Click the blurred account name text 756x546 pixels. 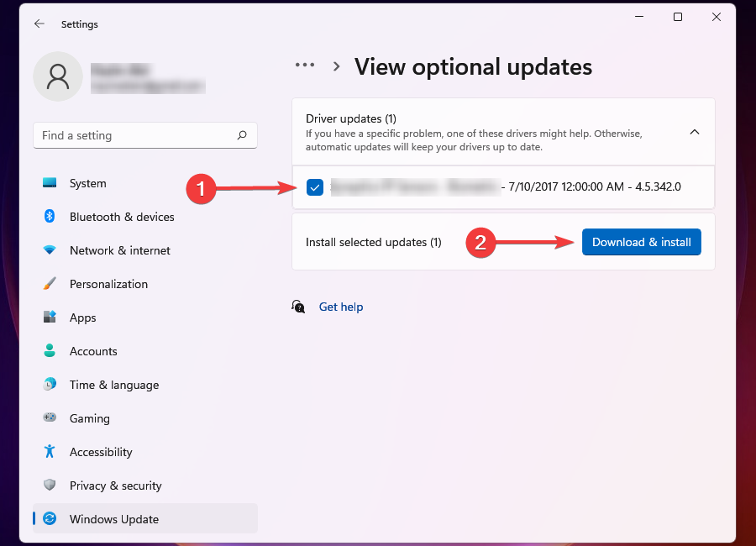(121, 70)
